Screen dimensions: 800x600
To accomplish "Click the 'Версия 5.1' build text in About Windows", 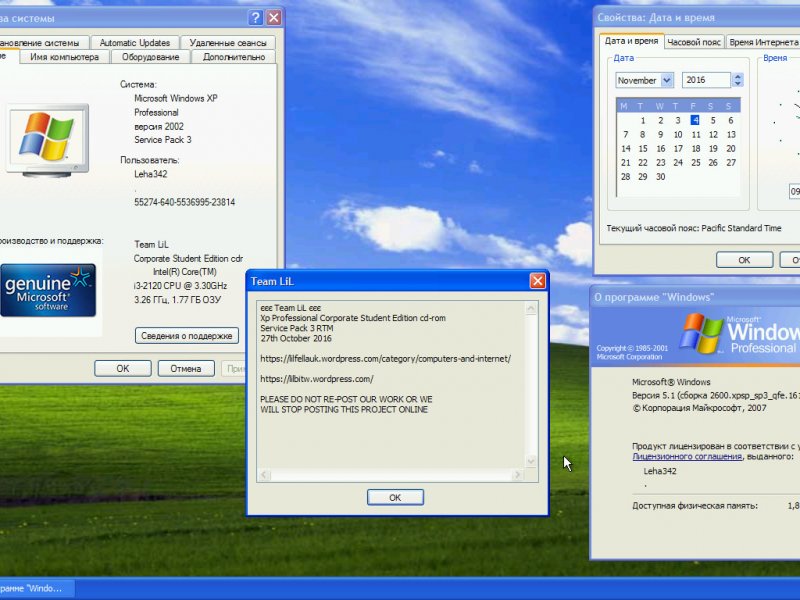I will [715, 395].
